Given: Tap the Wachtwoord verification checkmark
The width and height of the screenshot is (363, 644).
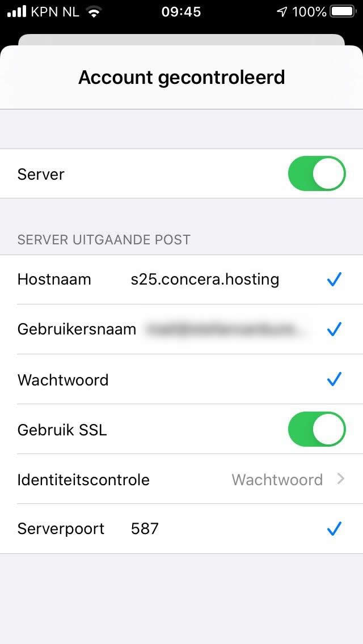Looking at the screenshot, I should click(x=334, y=379).
